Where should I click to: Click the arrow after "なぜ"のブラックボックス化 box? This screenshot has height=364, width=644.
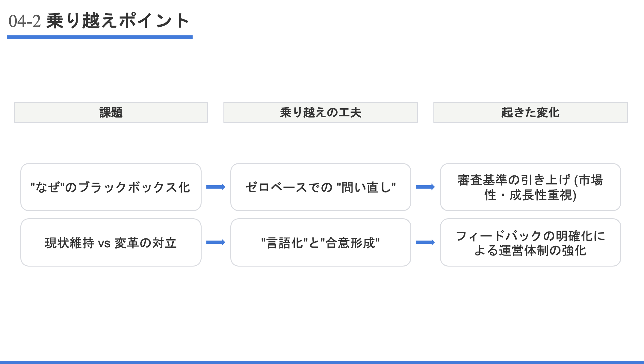[x=216, y=187]
